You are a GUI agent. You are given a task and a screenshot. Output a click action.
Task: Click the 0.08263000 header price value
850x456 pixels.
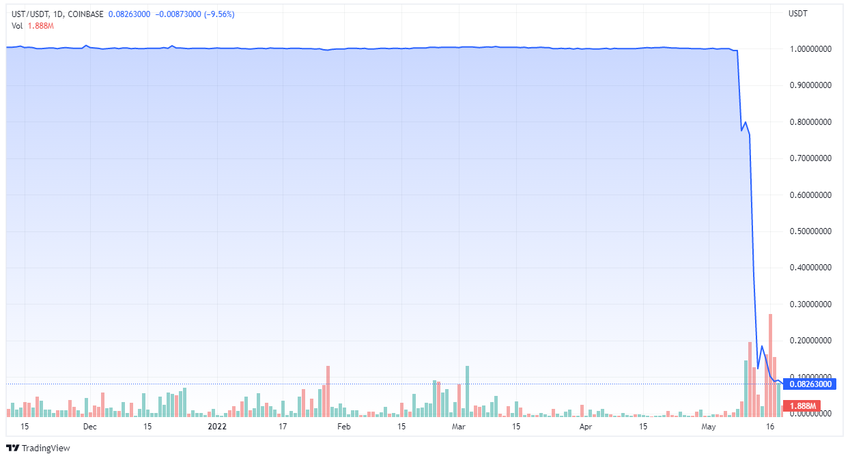129,15
